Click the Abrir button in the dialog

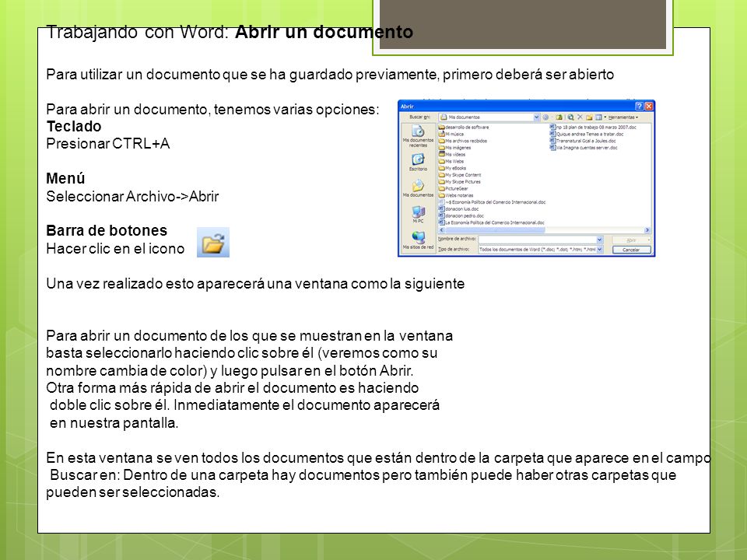(x=631, y=240)
